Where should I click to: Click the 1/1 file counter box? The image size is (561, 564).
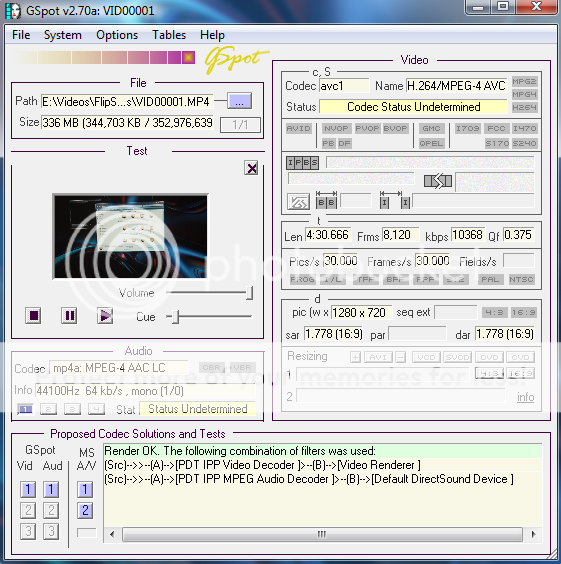(x=240, y=125)
